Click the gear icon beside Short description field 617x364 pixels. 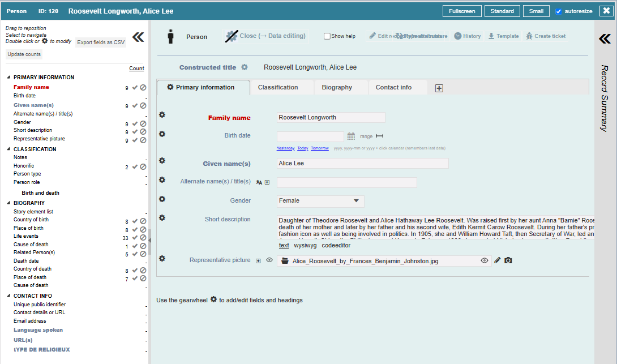pyautogui.click(x=162, y=218)
